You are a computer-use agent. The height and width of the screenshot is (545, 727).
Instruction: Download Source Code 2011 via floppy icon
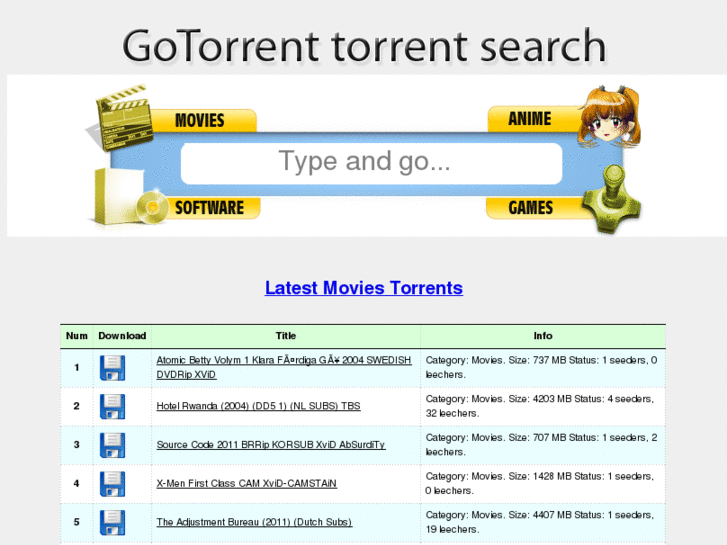pos(112,445)
